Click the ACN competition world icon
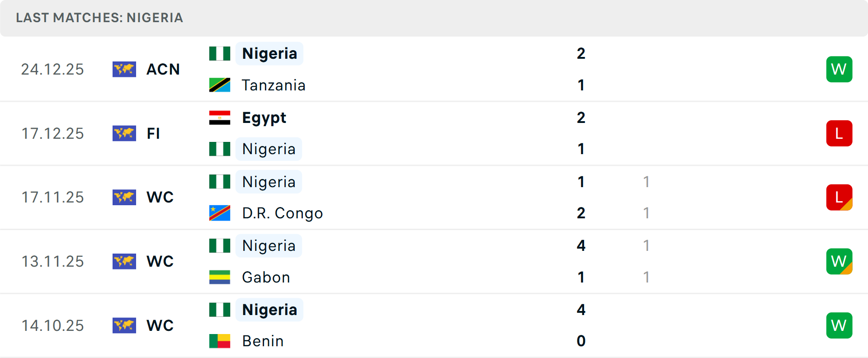 (124, 69)
